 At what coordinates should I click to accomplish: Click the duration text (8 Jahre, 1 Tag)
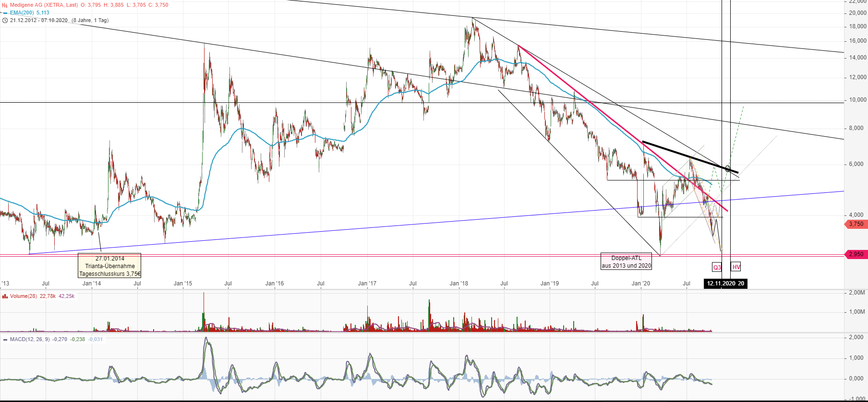coord(90,21)
